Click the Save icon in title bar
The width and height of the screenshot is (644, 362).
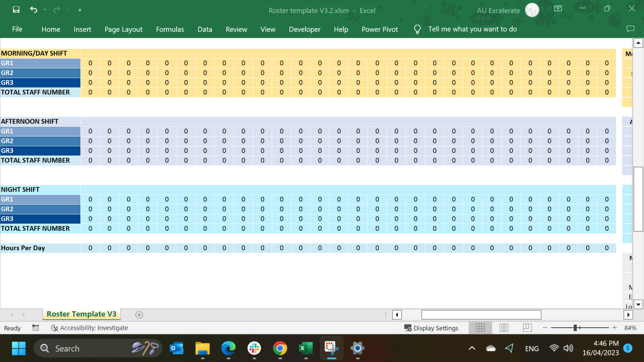(x=16, y=10)
